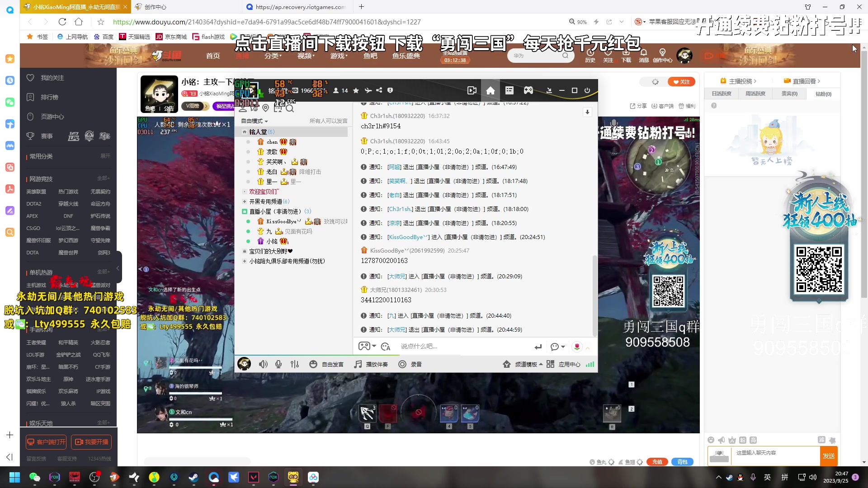Open 主播投稿 link

point(738,81)
